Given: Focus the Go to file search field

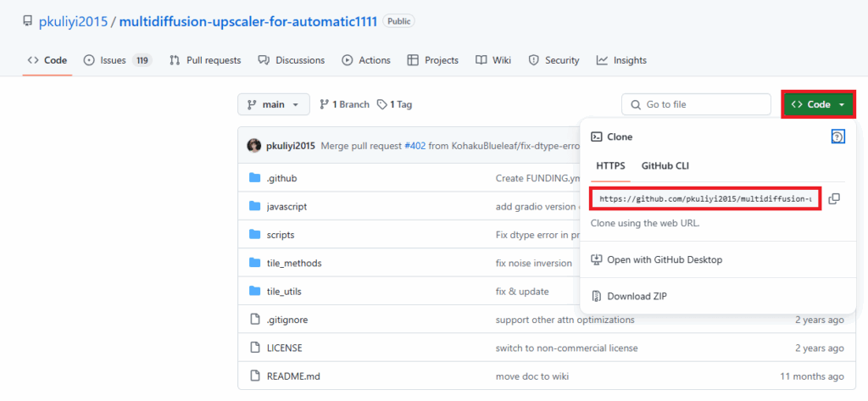Looking at the screenshot, I should pos(697,104).
